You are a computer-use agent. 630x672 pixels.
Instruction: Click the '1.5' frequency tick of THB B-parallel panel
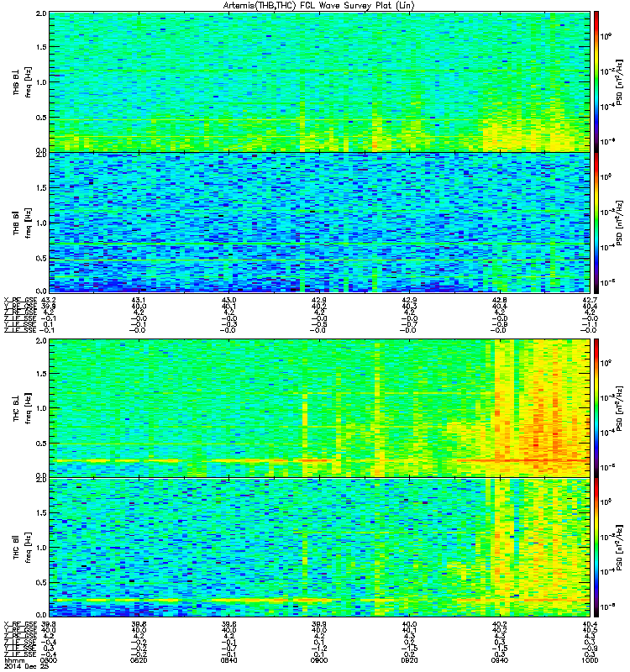(x=41, y=187)
